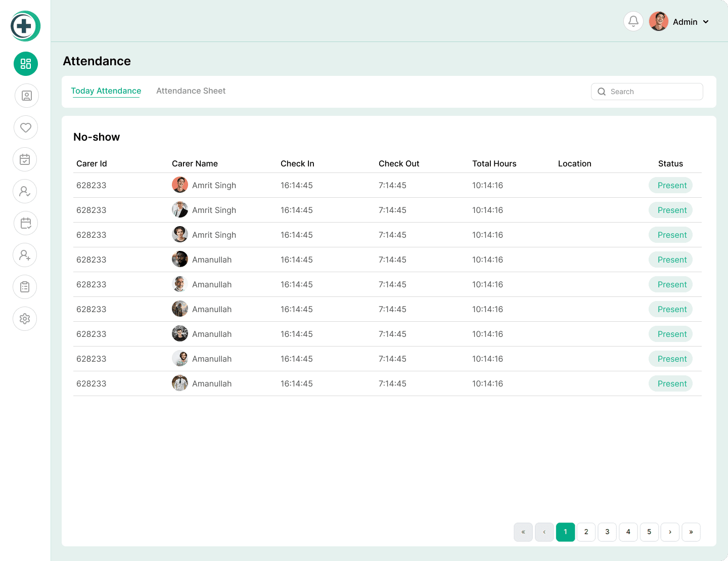Screen dimensions: 728x561
Task: Focus the Search input field
Action: [647, 92]
